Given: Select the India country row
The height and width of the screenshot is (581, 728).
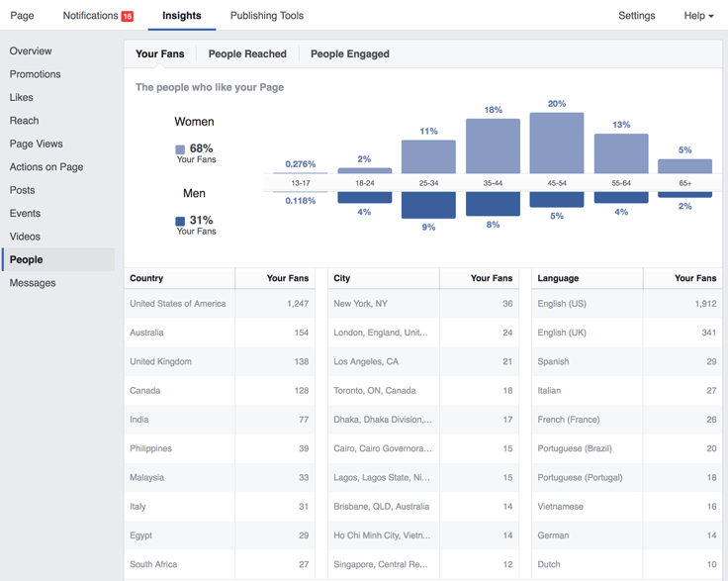Looking at the screenshot, I should [220, 420].
